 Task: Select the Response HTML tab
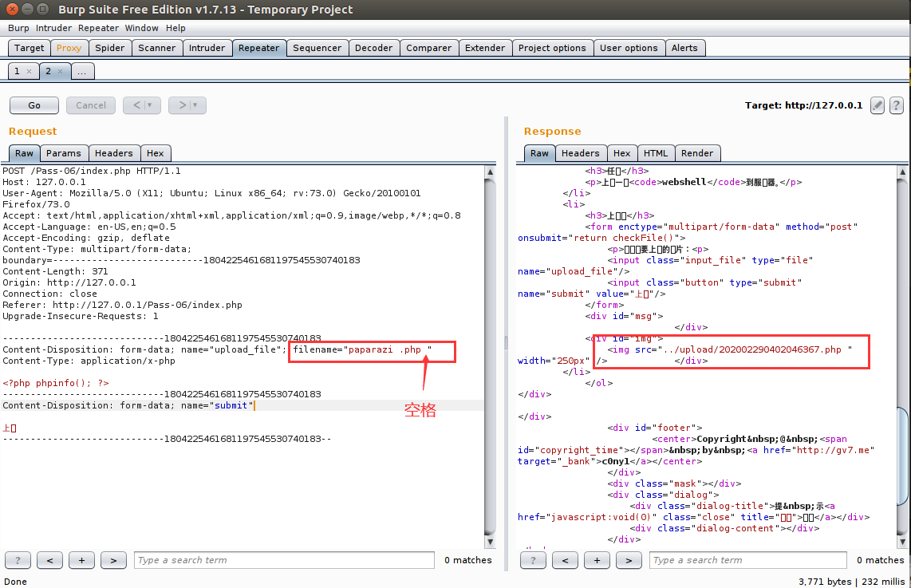coord(656,153)
